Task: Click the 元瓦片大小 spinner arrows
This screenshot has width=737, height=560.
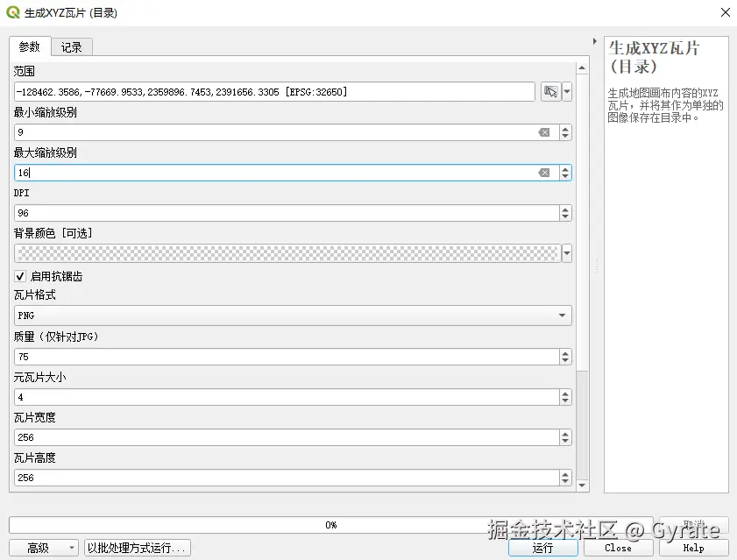Action: [x=565, y=397]
